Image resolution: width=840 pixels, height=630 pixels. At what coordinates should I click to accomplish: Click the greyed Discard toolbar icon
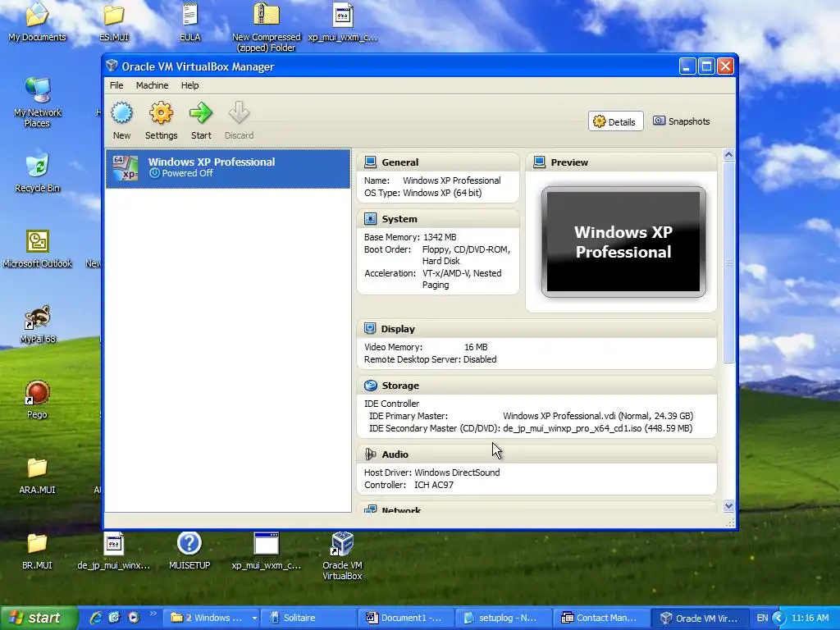239,113
